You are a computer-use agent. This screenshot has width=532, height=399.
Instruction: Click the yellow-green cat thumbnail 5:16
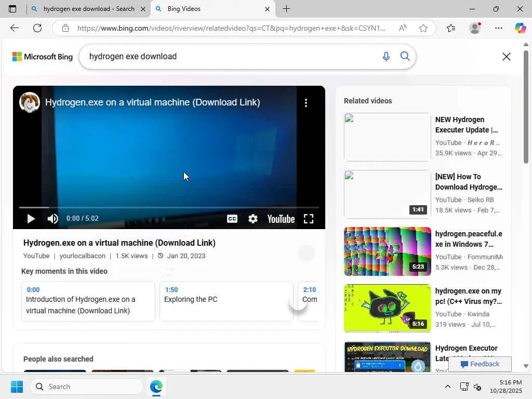(388, 309)
